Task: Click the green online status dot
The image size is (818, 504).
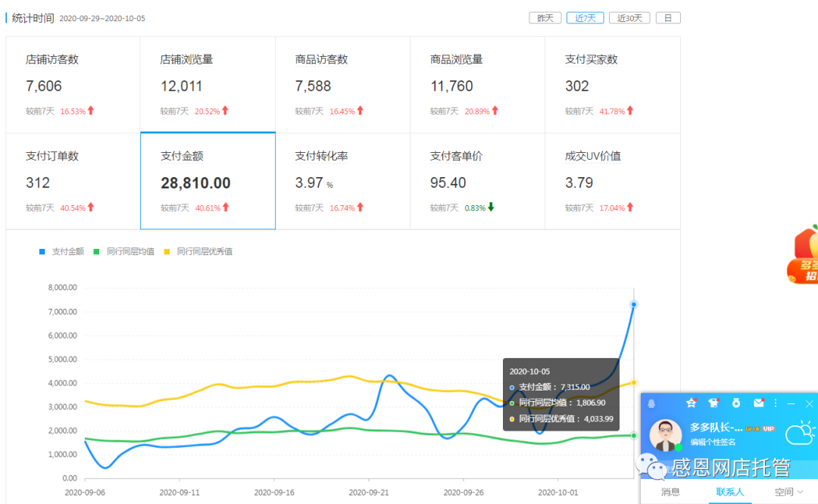Action: click(678, 447)
